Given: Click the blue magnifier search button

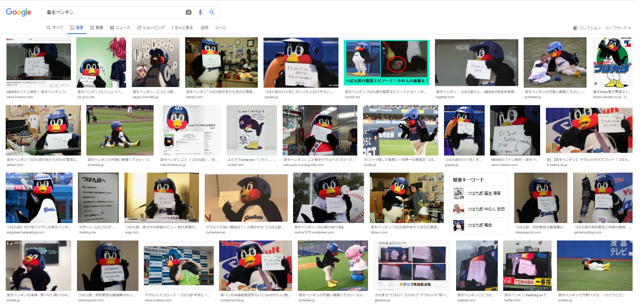Looking at the screenshot, I should [212, 12].
